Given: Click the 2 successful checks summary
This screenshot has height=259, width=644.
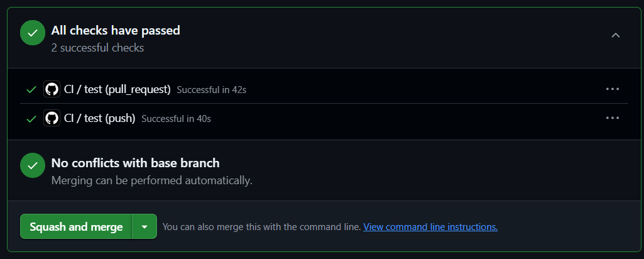Looking at the screenshot, I should point(97,48).
